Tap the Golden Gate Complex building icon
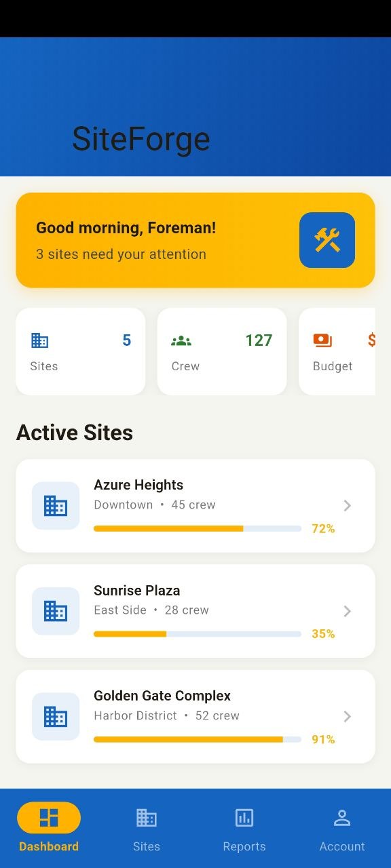Screen dimensions: 391x868 click(55, 716)
